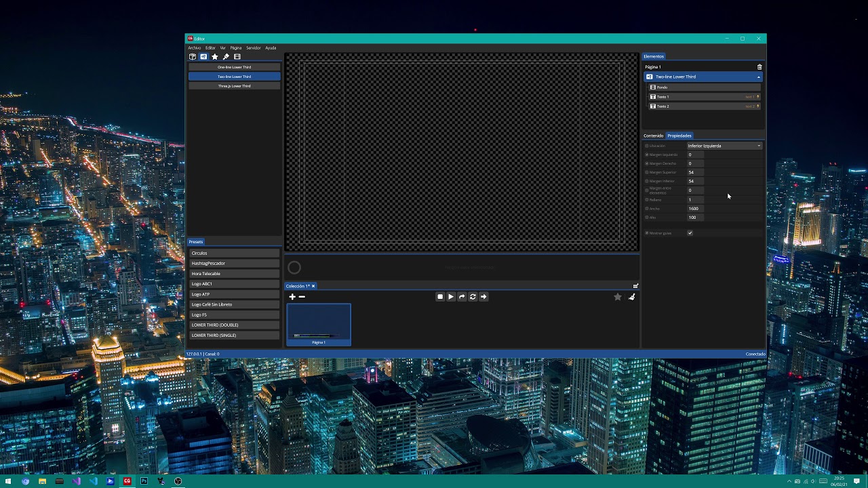The width and height of the screenshot is (868, 488).
Task: Open the Página menu
Action: click(236, 48)
